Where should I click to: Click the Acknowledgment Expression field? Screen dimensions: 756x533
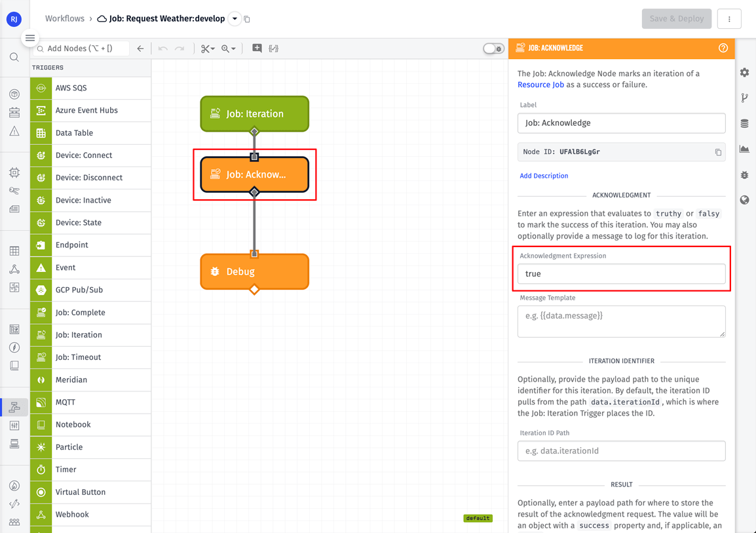point(621,273)
